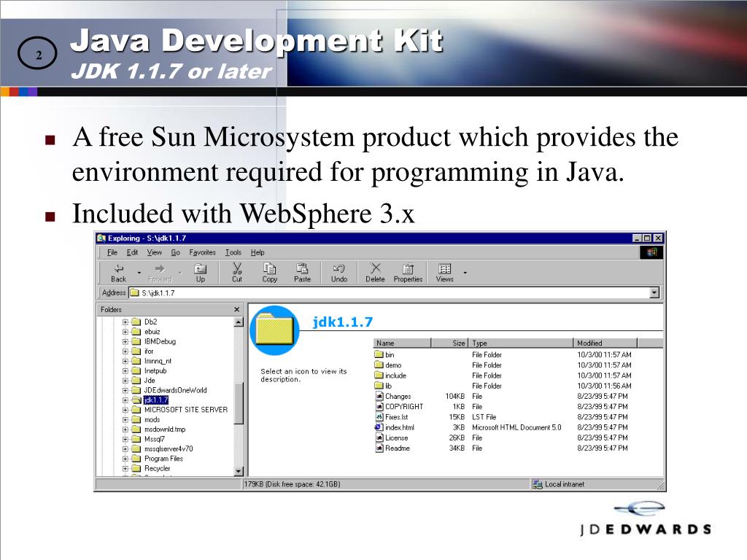Select mssqlserver4v70 in the folder tree
The image size is (747, 560).
[x=169, y=448]
